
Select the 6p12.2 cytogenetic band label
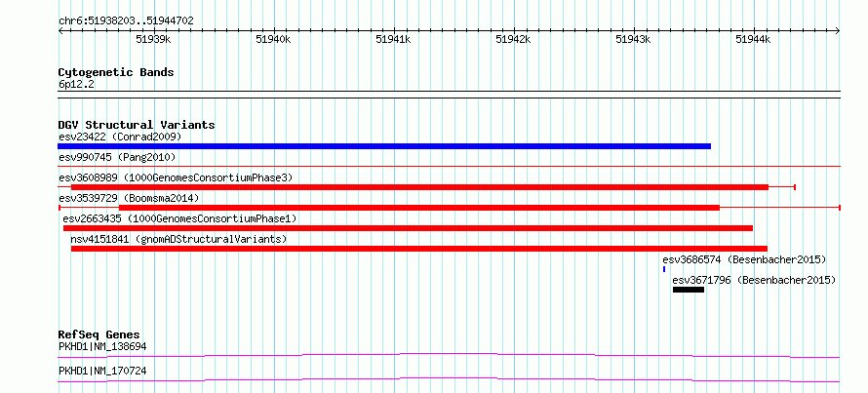[x=76, y=84]
